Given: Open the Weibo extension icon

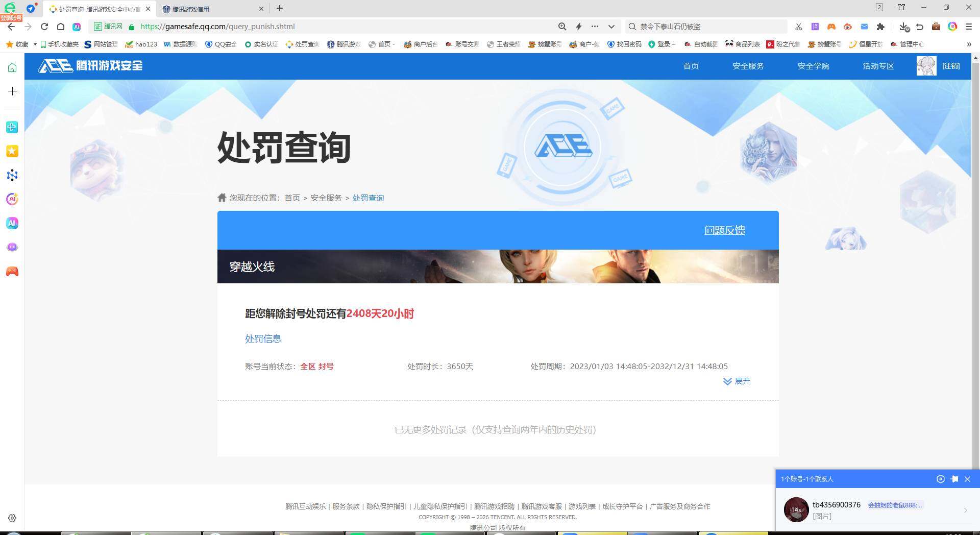Looking at the screenshot, I should (848, 27).
